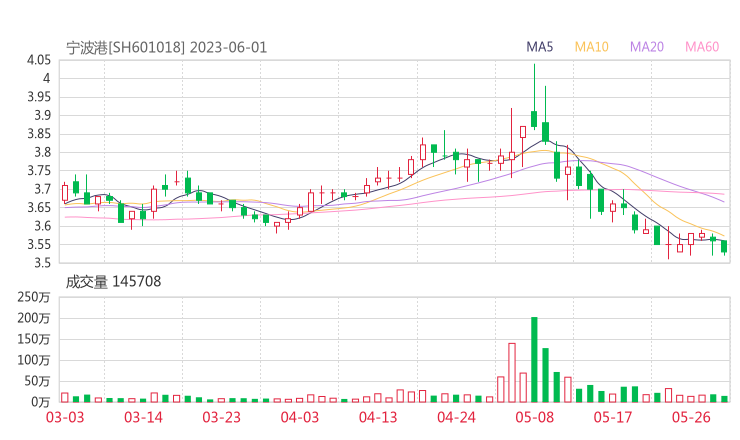This screenshot has height=440, width=740.
Task: Click the MA20 legend label
Action: click(647, 47)
